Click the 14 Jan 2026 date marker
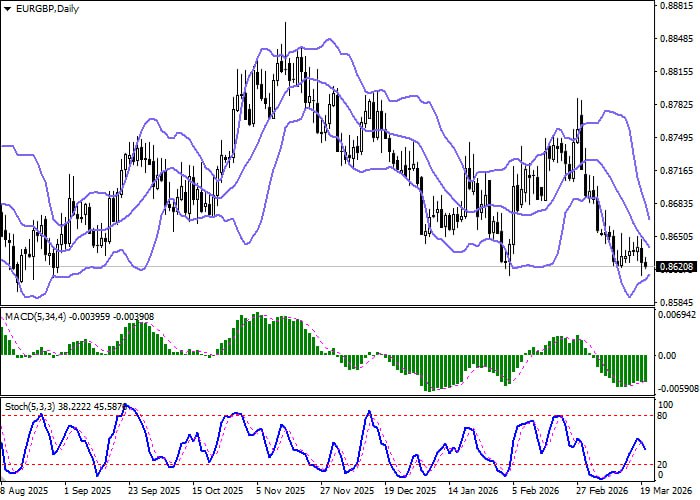The image size is (700, 500). click(473, 491)
